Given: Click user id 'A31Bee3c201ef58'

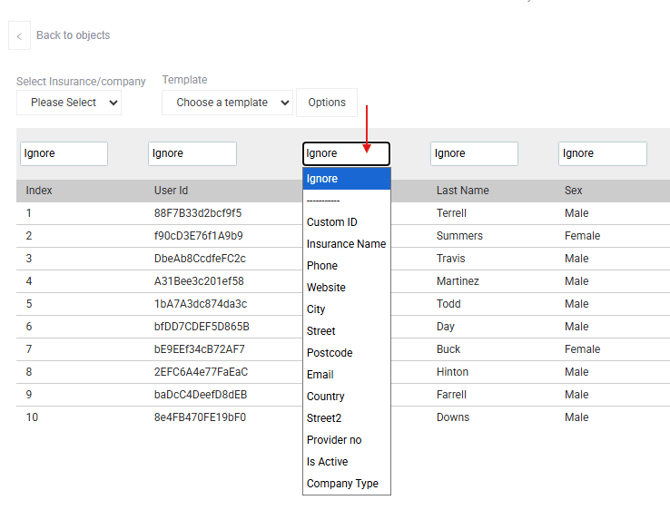Looking at the screenshot, I should point(199,281).
